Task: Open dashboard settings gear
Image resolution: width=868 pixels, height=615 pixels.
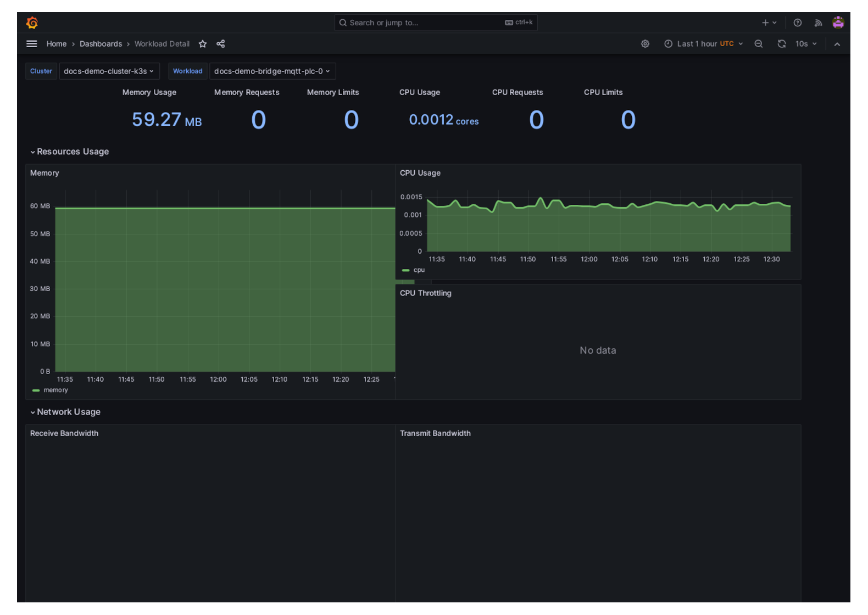Action: (645, 44)
